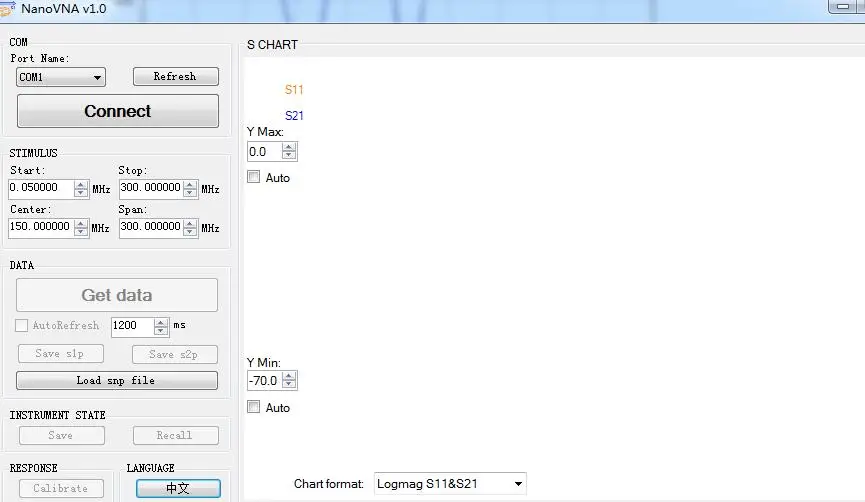Screen dimensions: 865x502
Task: Click the Start frequency input field
Action: 41,188
